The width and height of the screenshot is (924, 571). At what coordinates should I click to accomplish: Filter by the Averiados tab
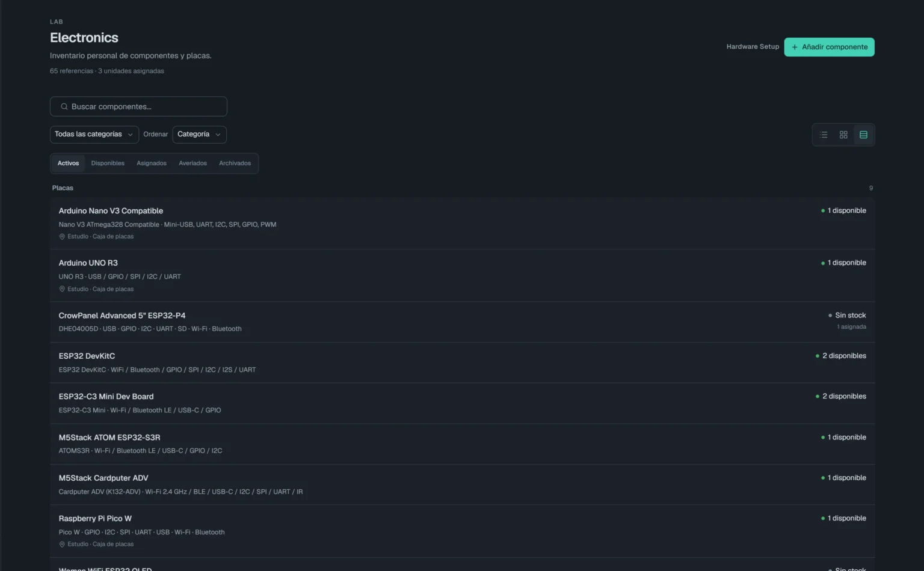pyautogui.click(x=192, y=163)
